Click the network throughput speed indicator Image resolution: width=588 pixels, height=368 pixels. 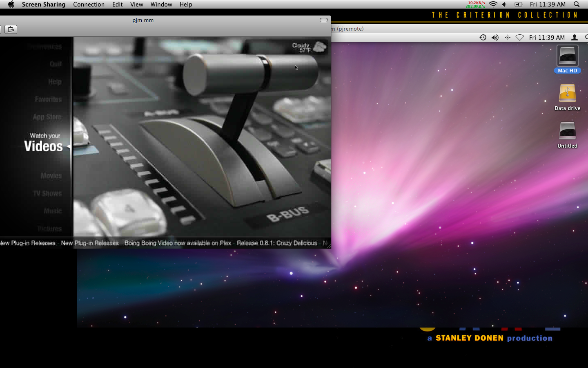(x=475, y=4)
